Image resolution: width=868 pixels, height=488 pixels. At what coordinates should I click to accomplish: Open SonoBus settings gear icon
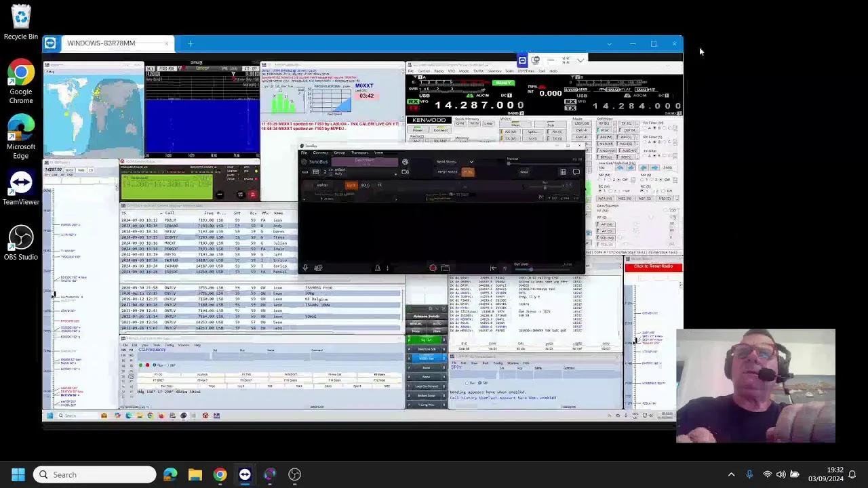pos(405,162)
